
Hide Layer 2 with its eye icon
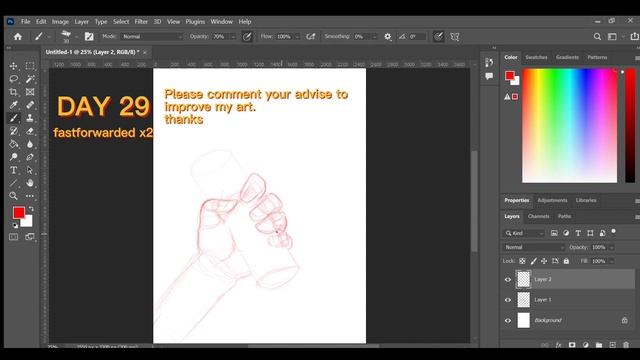pyautogui.click(x=508, y=280)
